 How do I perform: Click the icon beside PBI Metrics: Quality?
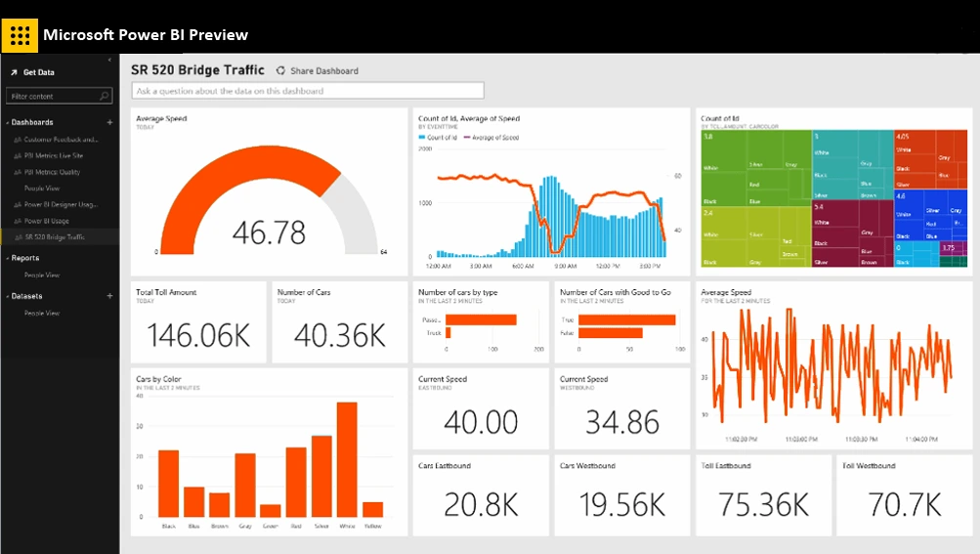coord(18,172)
